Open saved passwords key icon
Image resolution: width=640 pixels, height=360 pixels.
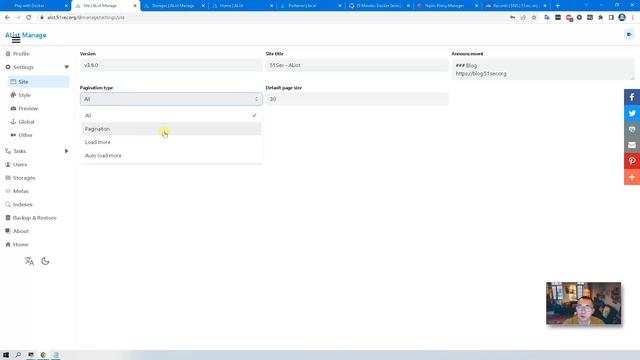coord(513,18)
